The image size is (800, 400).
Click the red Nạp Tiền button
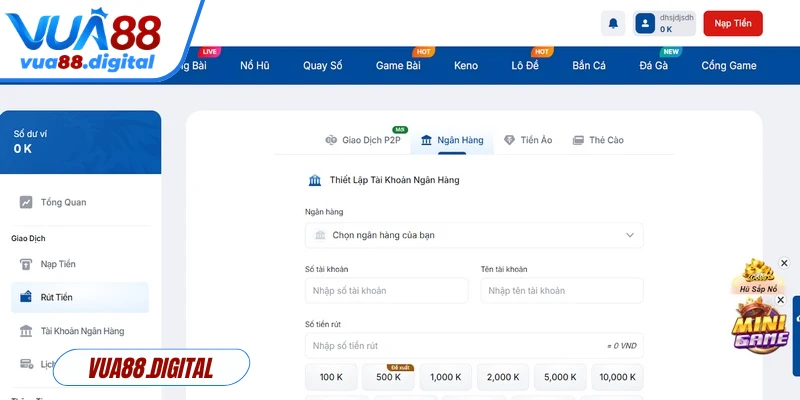click(x=733, y=23)
